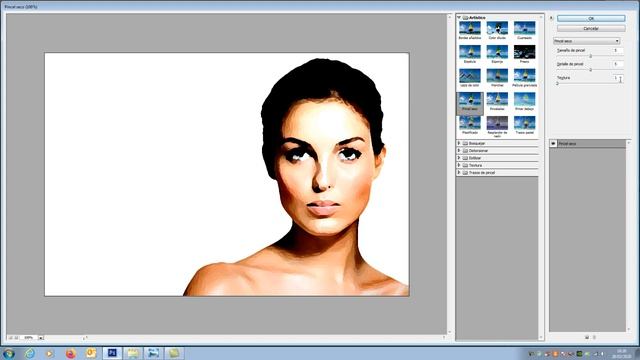This screenshot has height=360, width=640.
Task: Click filter list scrollbar up arrow
Action: [541, 18]
